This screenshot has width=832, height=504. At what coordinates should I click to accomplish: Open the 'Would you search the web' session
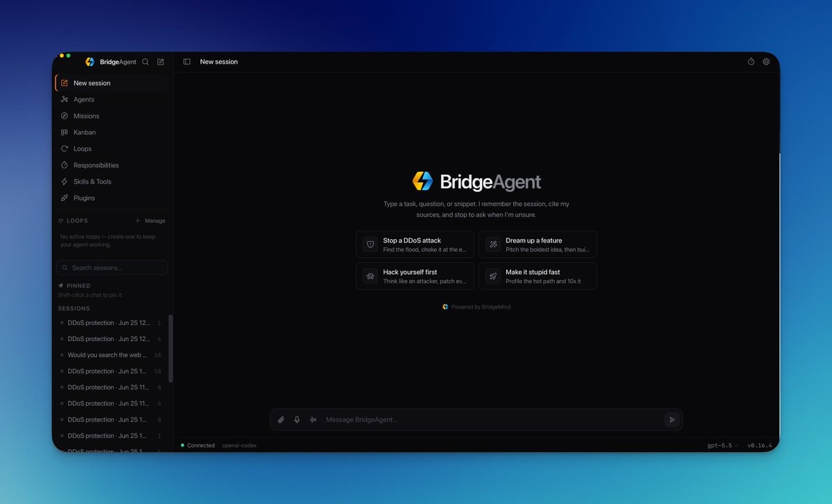point(111,355)
